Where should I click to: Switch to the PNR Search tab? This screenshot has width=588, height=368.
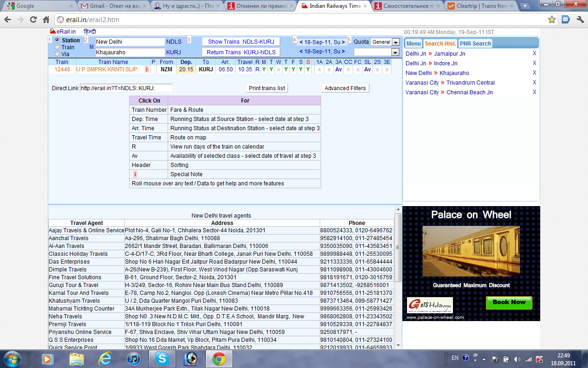tap(475, 44)
